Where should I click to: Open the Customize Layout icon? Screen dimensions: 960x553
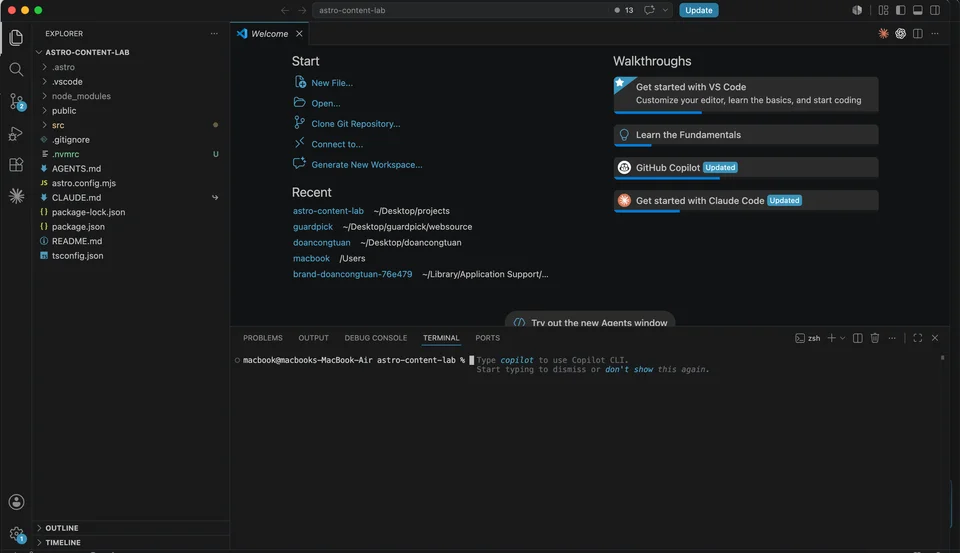[x=883, y=10]
